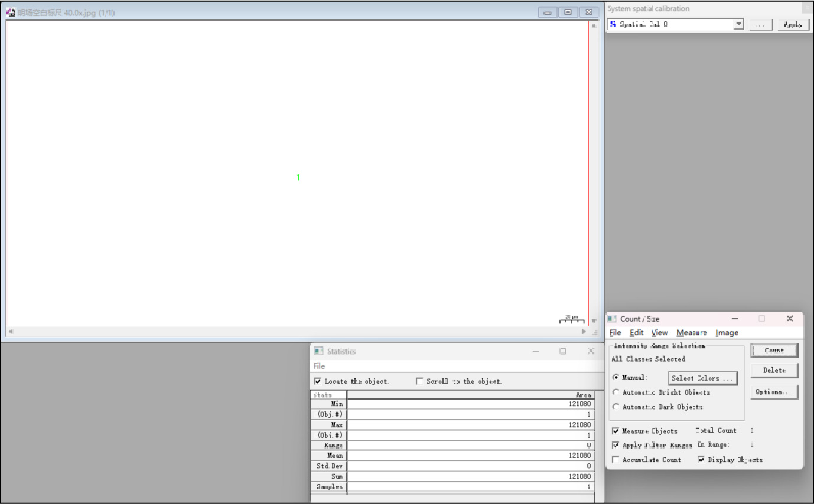Open the Measure menu in Count / Size
This screenshot has width=814, height=504.
[691, 333]
